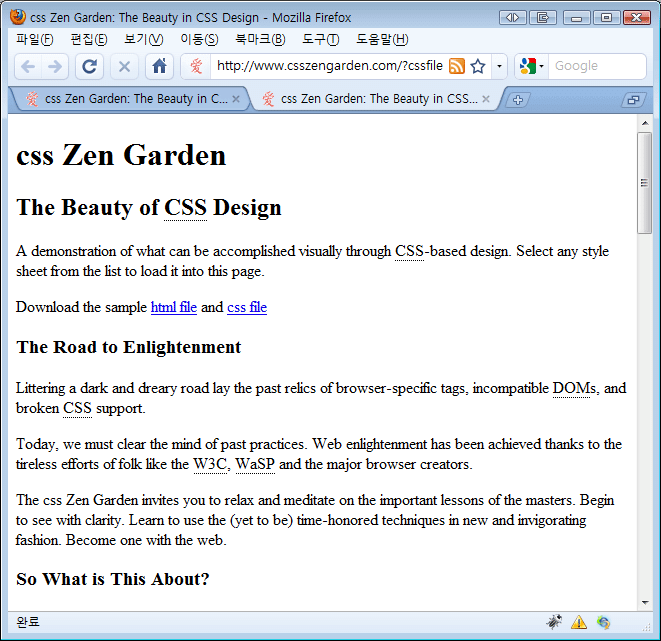Click the left-right arrows title bar button
Viewport: 661px width, 641px height.
(513, 17)
